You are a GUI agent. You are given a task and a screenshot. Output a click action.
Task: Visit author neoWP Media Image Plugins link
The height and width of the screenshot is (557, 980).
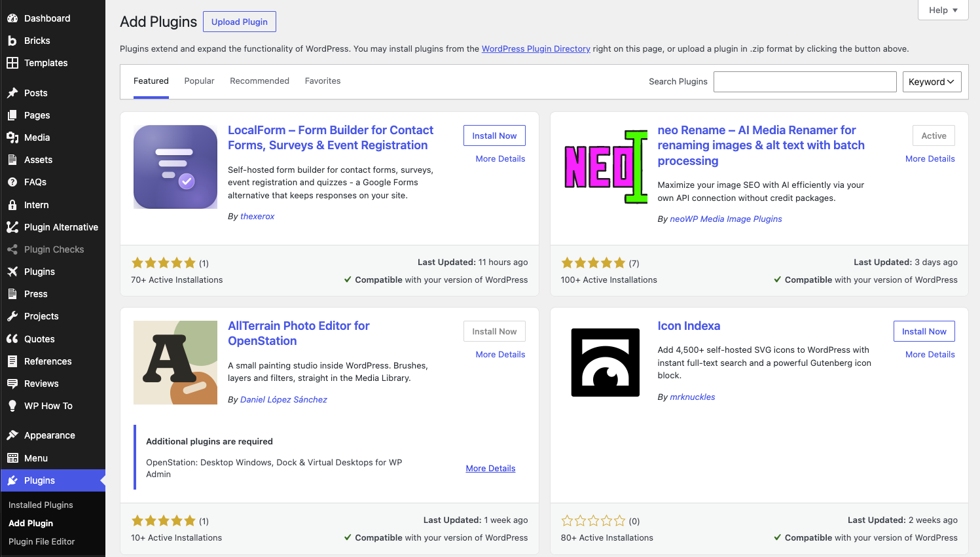click(726, 219)
